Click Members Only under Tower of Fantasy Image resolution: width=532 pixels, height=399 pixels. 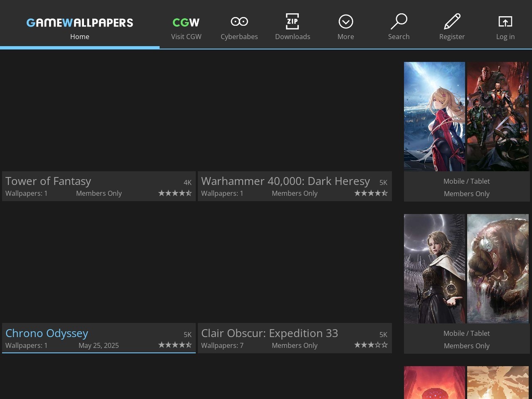[99, 193]
